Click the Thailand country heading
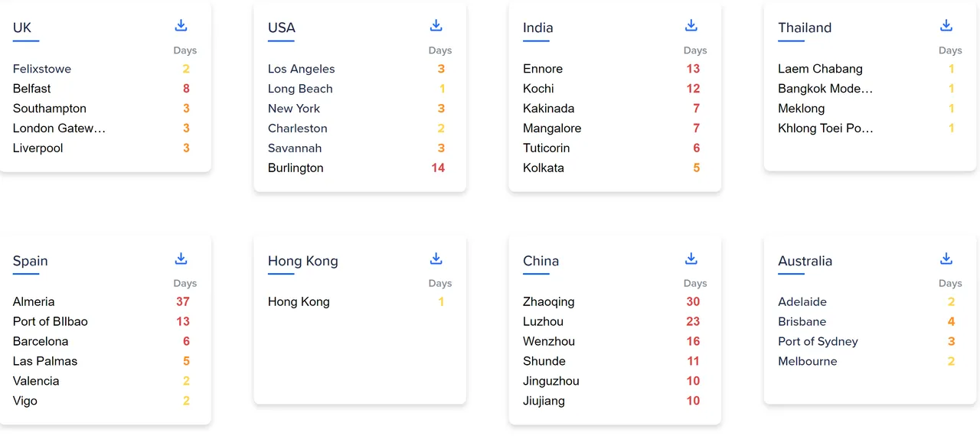Screen dimensions: 980x436 click(x=805, y=28)
